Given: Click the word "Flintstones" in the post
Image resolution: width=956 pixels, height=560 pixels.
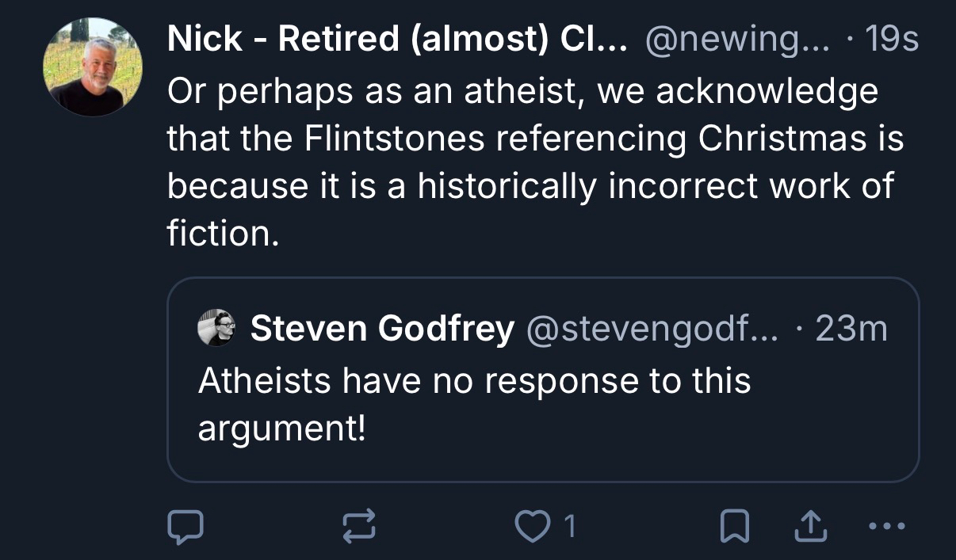Looking at the screenshot, I should (395, 139).
